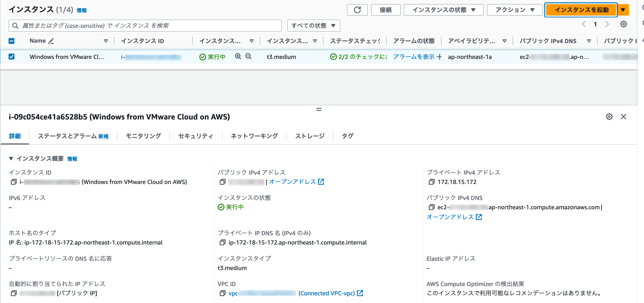Open the セキュリティ tab
Image resolution: width=644 pixels, height=303 pixels.
(x=195, y=136)
